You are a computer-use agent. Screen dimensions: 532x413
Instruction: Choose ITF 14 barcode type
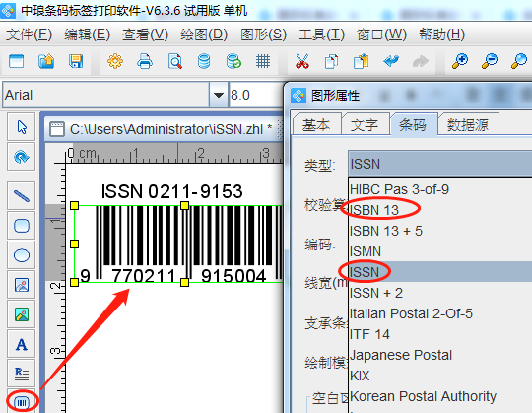click(440, 334)
